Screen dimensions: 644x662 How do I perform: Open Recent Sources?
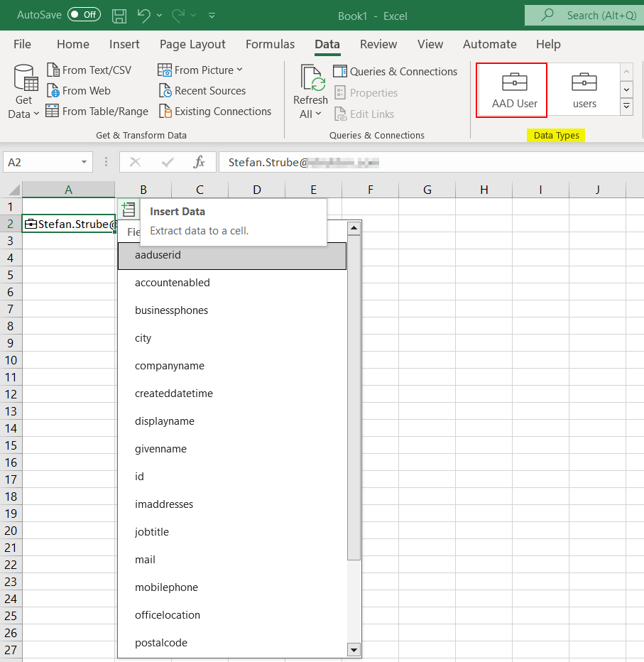coord(209,90)
